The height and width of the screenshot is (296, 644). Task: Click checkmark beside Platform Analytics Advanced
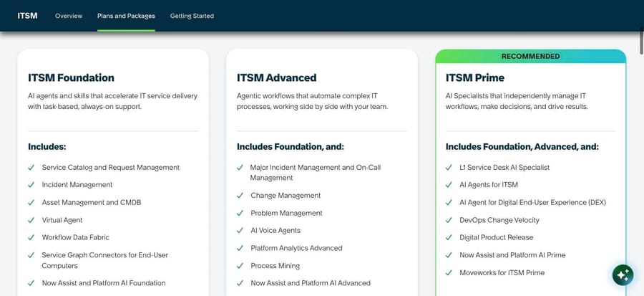pyautogui.click(x=240, y=248)
